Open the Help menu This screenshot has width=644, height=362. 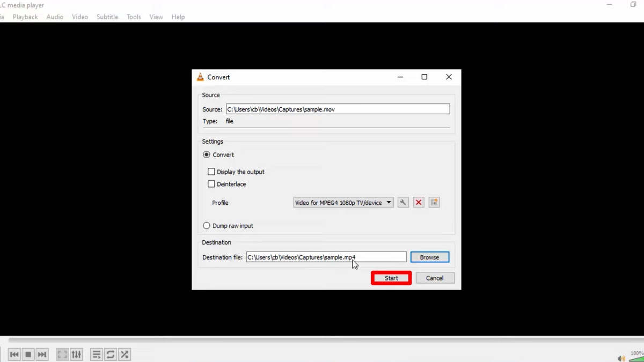point(178,17)
